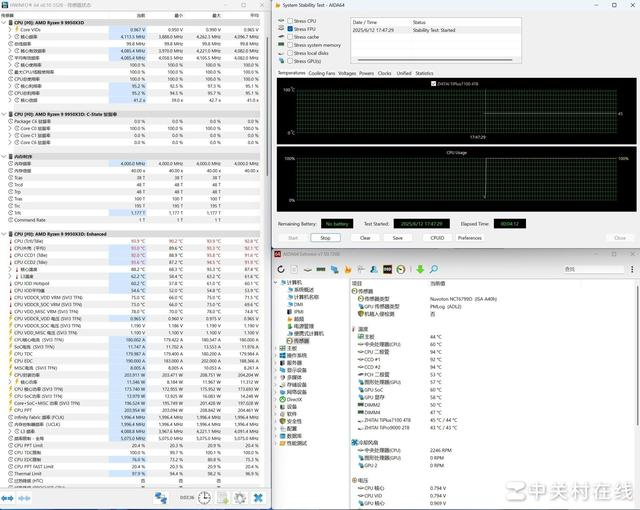
Task: Select 传感器 item in the tree
Action: (300, 340)
